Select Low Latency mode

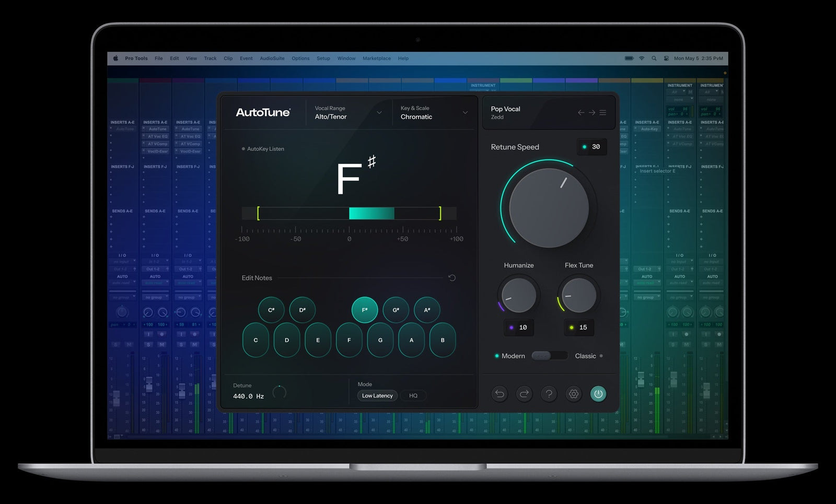point(377,395)
